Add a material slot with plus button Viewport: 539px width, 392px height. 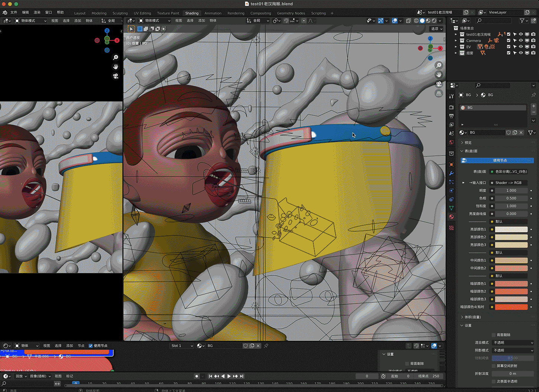[x=533, y=106]
